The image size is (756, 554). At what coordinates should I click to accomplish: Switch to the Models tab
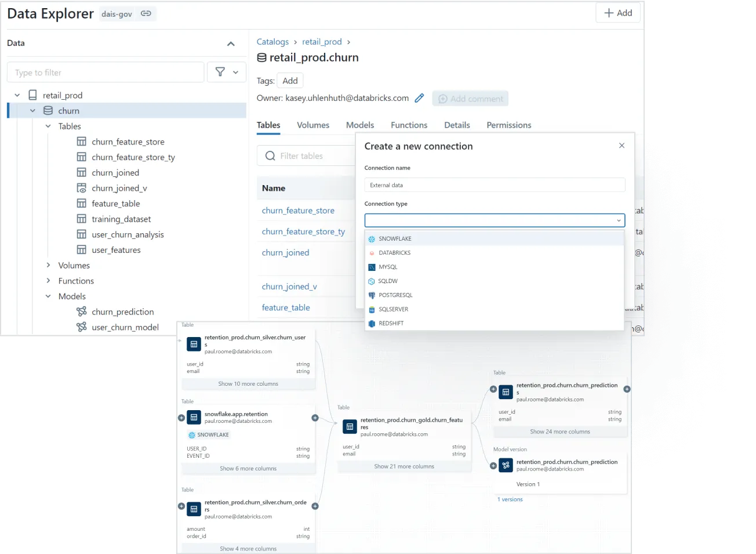[x=360, y=125]
